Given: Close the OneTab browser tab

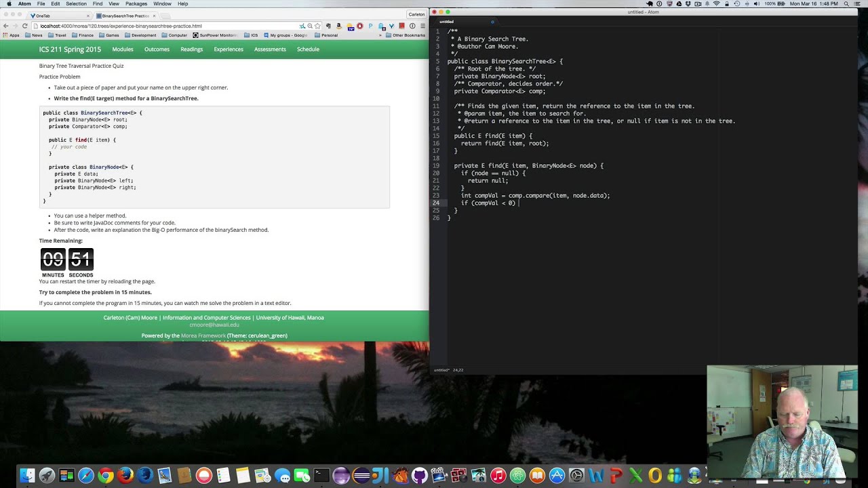Looking at the screenshot, I should point(88,16).
